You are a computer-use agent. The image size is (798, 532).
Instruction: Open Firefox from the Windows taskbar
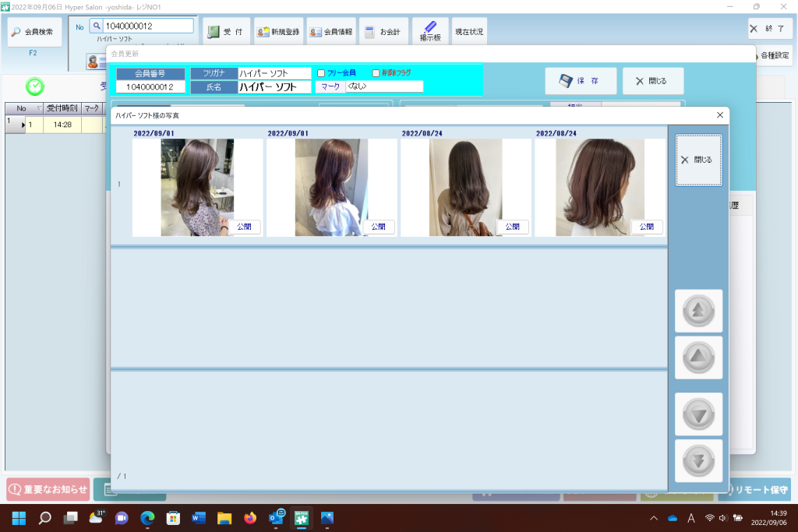[250, 517]
